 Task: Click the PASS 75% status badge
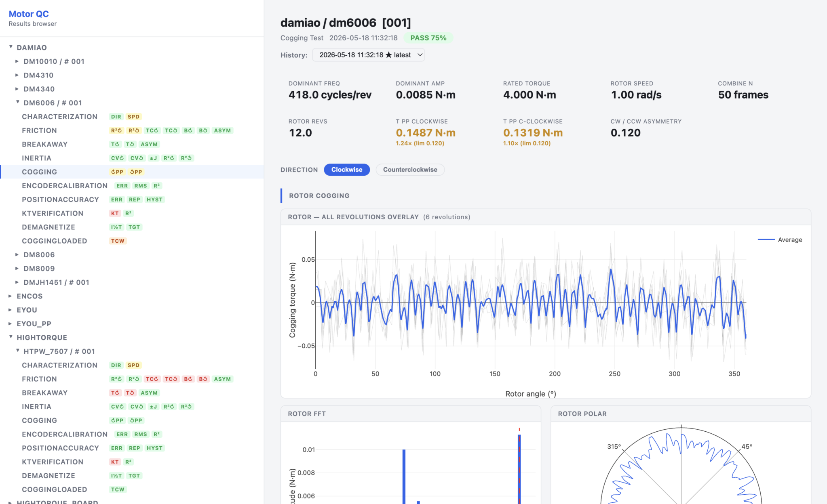(x=428, y=38)
